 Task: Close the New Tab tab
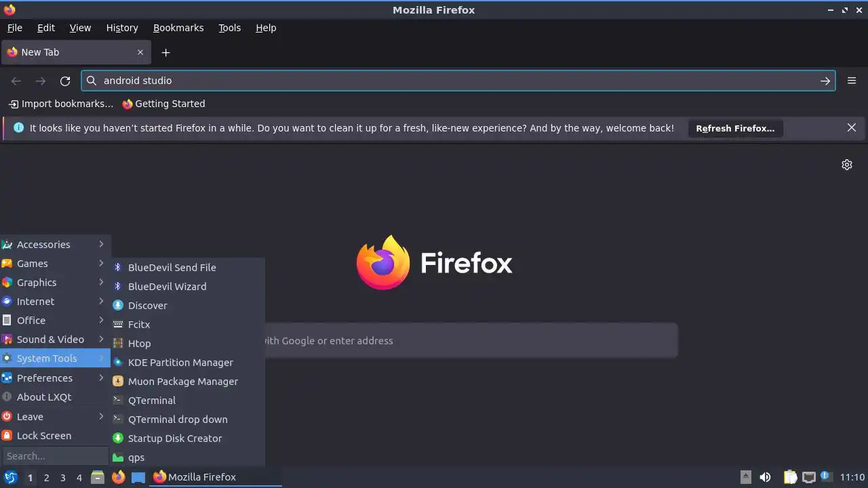(x=140, y=52)
